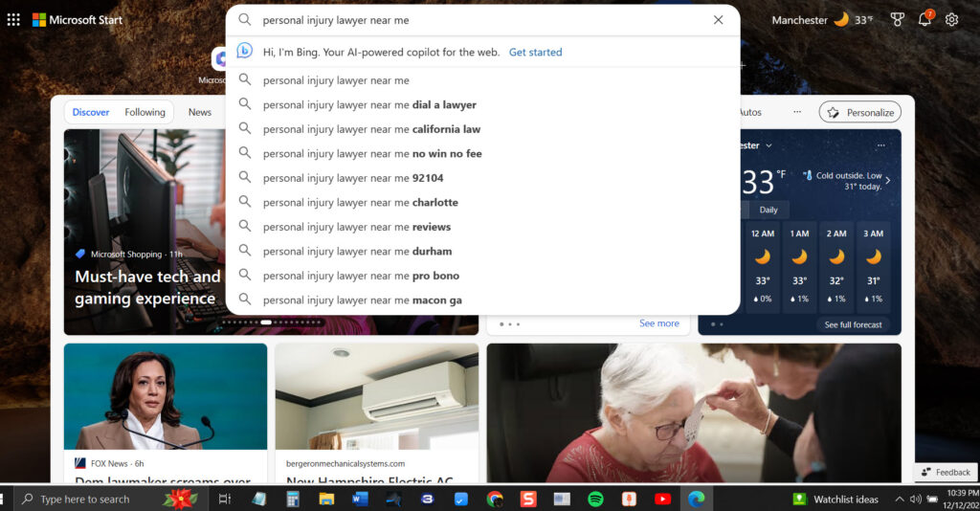
Task: Switch to the Discover tab
Action: (91, 113)
